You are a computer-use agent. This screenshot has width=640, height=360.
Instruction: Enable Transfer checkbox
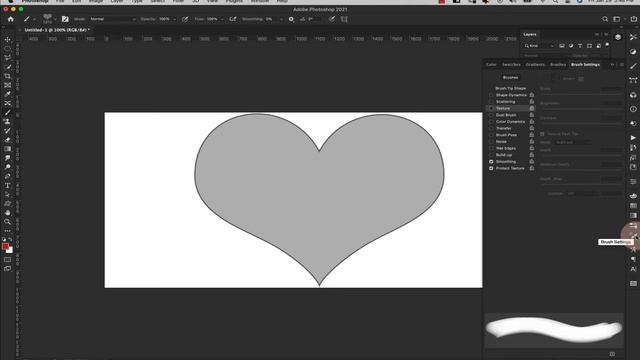491,128
